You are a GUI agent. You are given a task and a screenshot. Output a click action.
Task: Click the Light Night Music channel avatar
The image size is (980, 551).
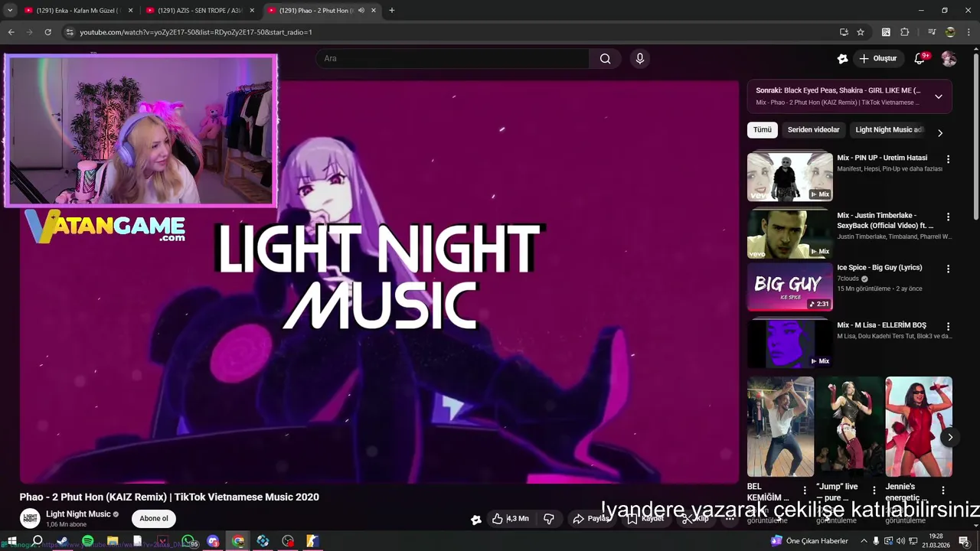(30, 518)
